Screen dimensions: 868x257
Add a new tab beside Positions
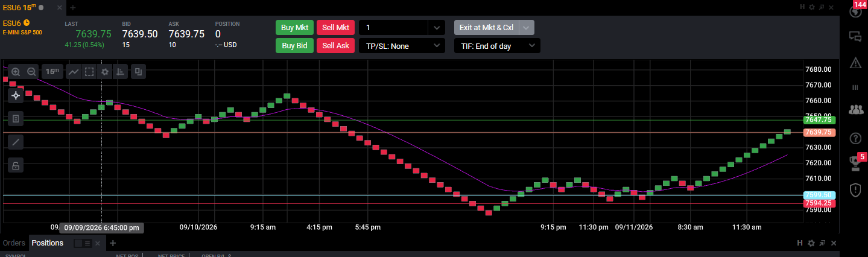click(x=112, y=243)
